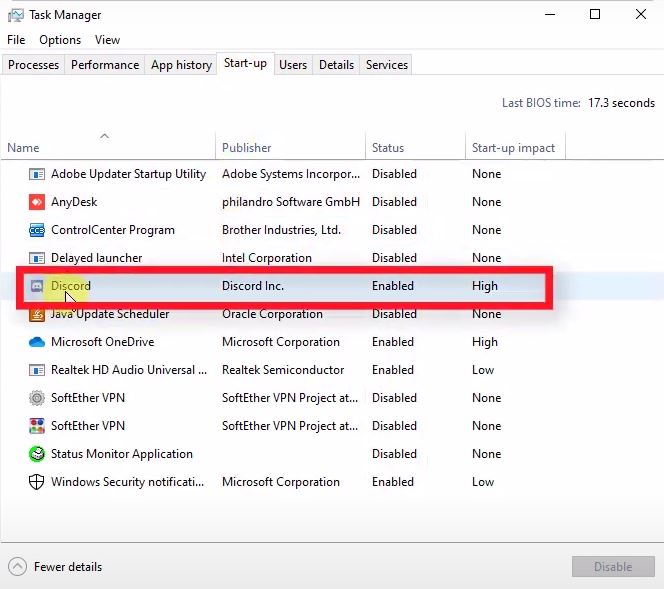Click the Fewer details label
This screenshot has width=664, height=589.
point(68,567)
